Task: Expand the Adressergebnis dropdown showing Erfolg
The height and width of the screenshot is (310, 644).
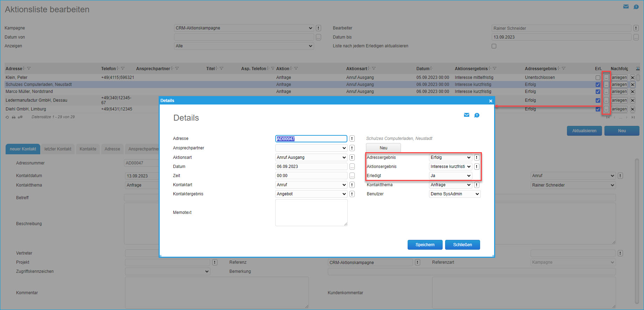Action: (x=450, y=157)
